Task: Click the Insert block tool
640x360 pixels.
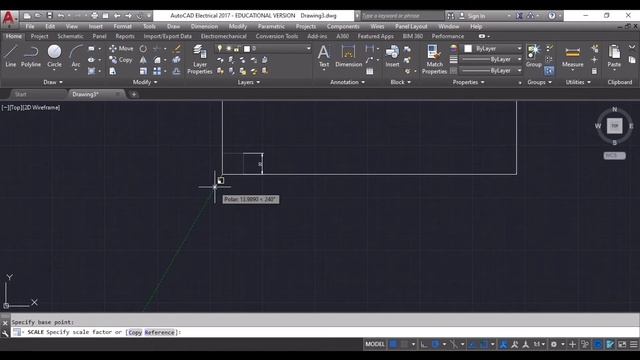Action: pyautogui.click(x=392, y=56)
